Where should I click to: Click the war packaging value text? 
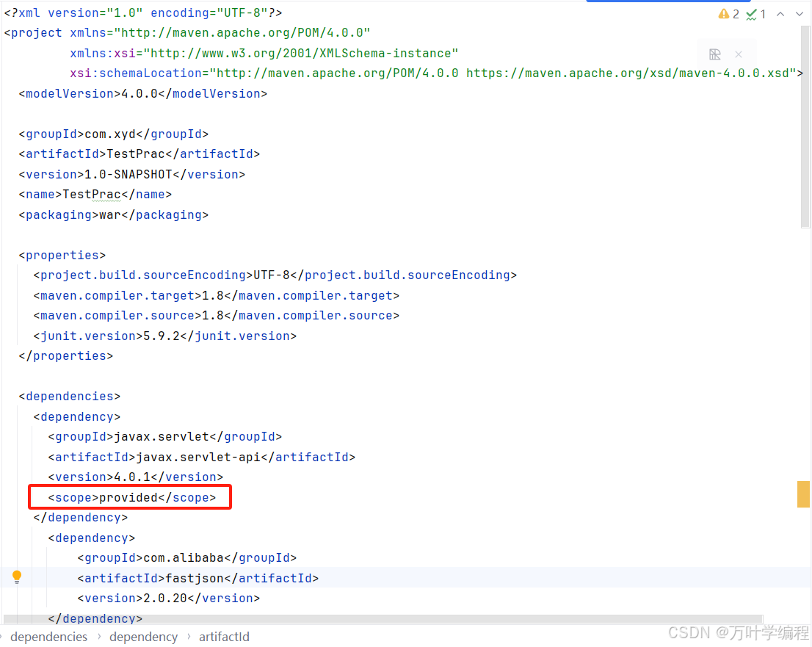click(x=109, y=214)
